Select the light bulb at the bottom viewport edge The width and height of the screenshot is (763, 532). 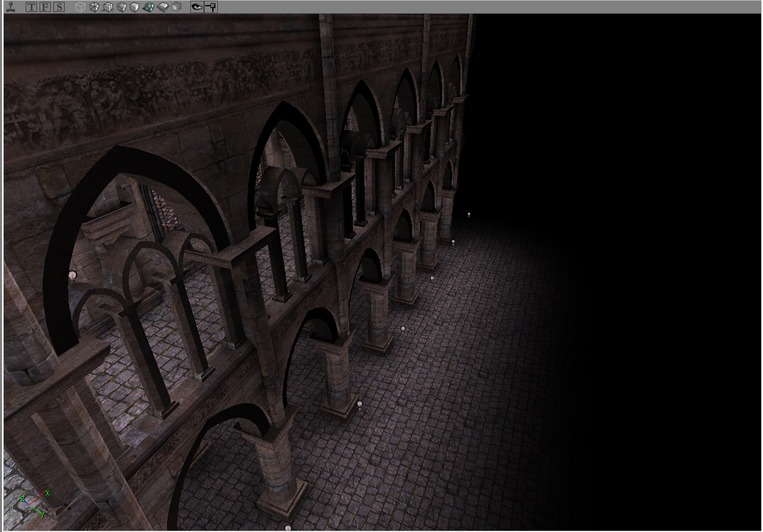click(288, 528)
